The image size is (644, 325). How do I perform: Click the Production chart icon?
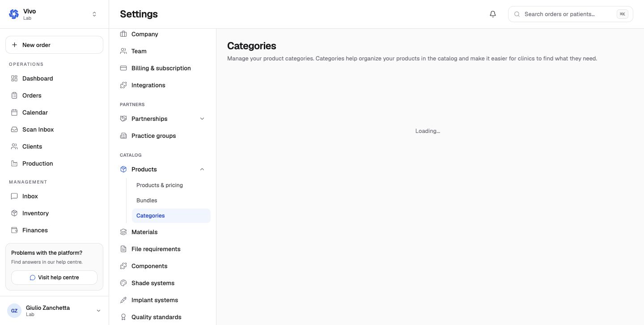click(x=14, y=163)
